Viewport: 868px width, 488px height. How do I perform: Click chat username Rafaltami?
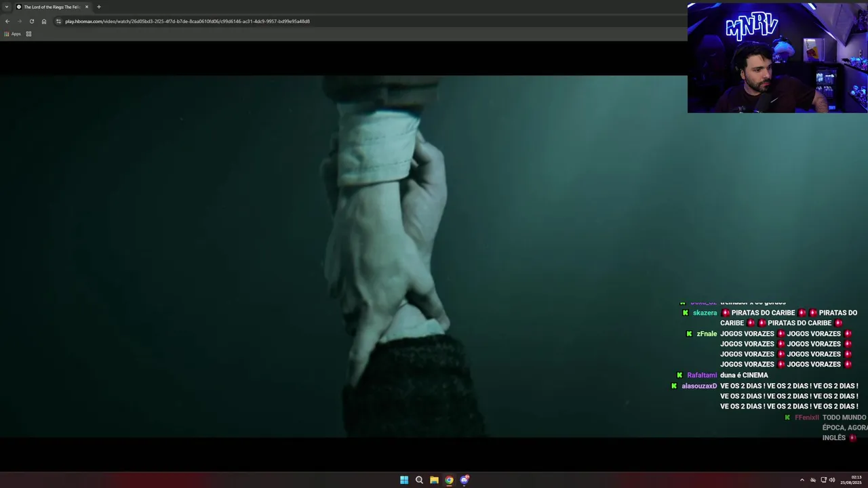click(x=702, y=375)
